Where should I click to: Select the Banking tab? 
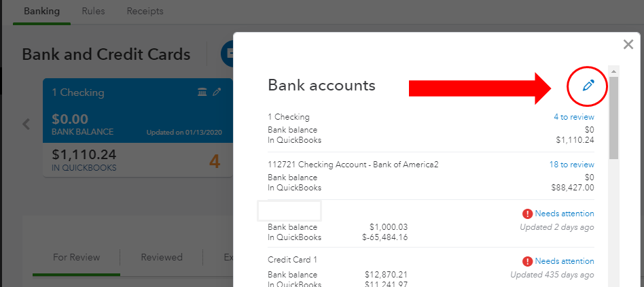pyautogui.click(x=42, y=11)
